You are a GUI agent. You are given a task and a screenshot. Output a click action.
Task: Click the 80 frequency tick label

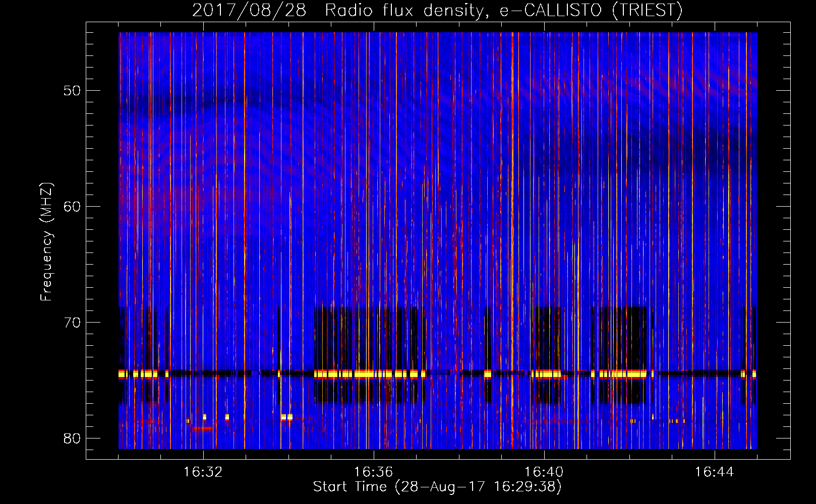[x=72, y=438]
